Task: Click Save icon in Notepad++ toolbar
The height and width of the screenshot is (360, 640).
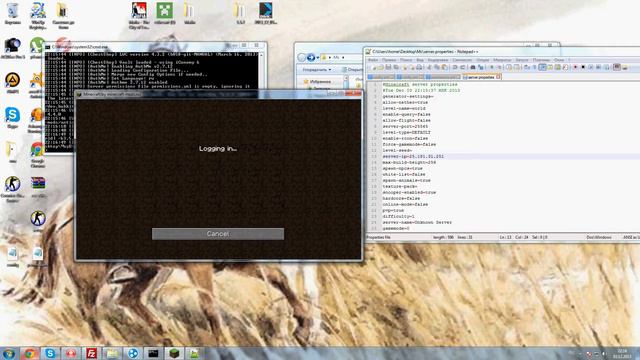Action: point(389,67)
